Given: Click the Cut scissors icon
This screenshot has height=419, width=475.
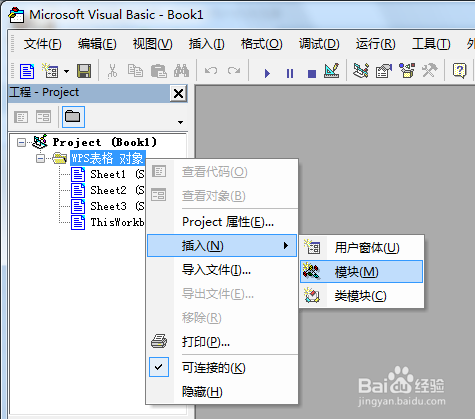Looking at the screenshot, I should coord(112,71).
